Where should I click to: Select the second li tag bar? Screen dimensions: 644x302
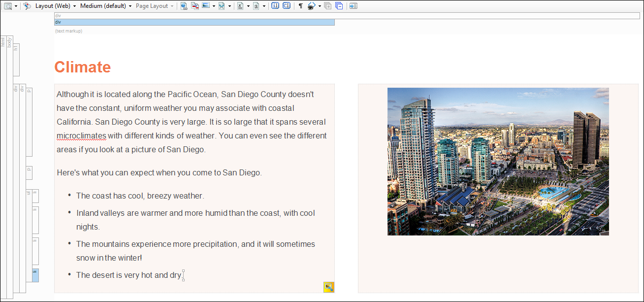click(35, 220)
